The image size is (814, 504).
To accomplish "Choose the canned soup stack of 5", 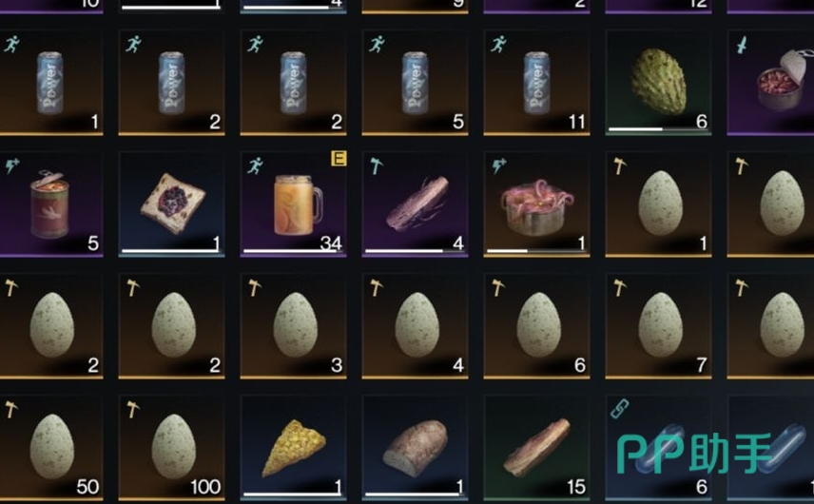I will coord(50,204).
